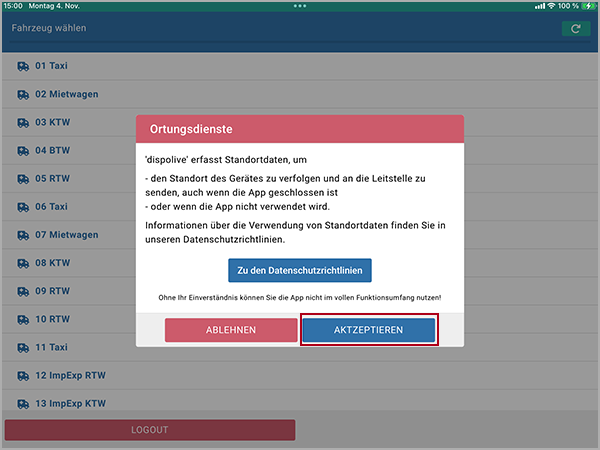The width and height of the screenshot is (600, 450).
Task: Click vehicle icon next to 02 Mietwagen
Action: click(x=23, y=95)
